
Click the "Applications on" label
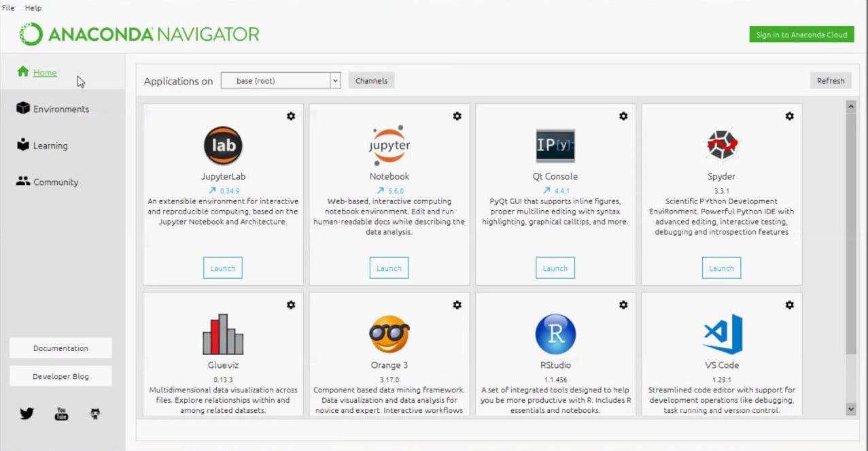(x=178, y=81)
